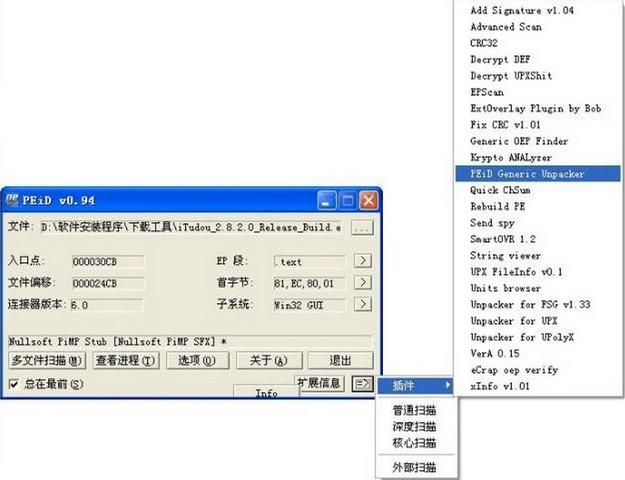The width and height of the screenshot is (625, 480).
Task: Click EP section field .text
Action: click(310, 262)
